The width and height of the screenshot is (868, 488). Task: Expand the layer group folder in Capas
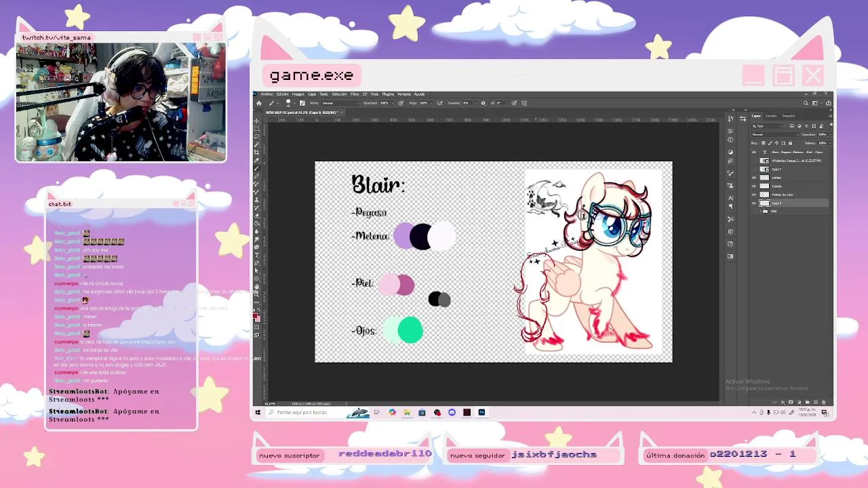760,211
